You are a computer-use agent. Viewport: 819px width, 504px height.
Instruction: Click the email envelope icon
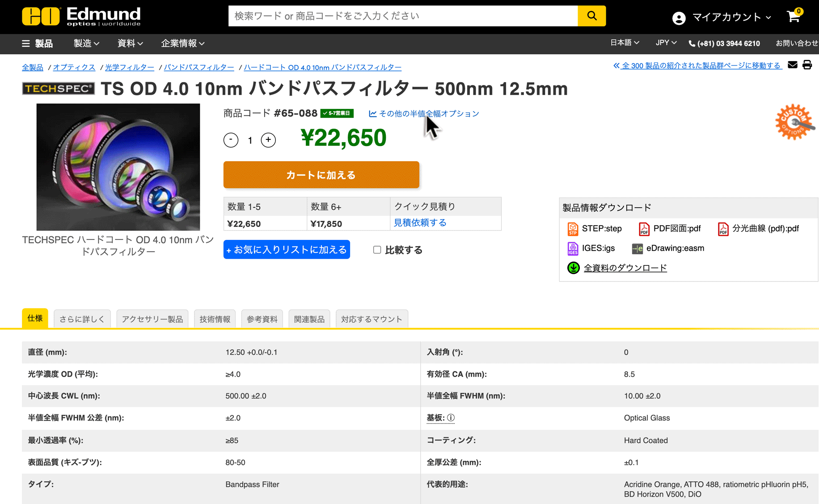coord(793,65)
